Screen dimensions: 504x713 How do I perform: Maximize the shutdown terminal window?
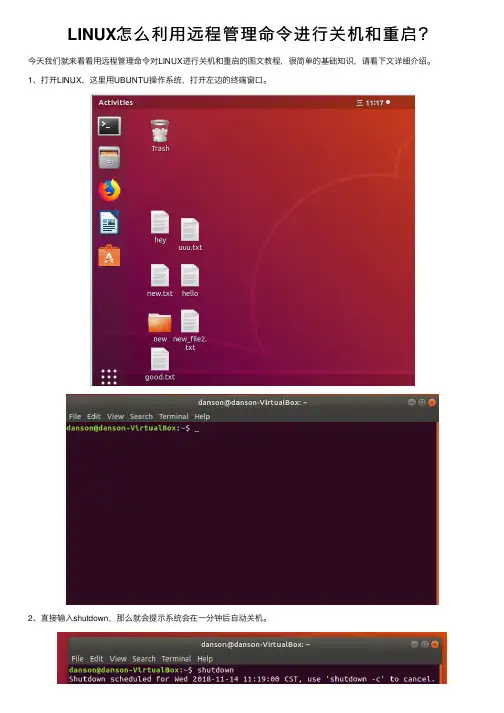[424, 644]
